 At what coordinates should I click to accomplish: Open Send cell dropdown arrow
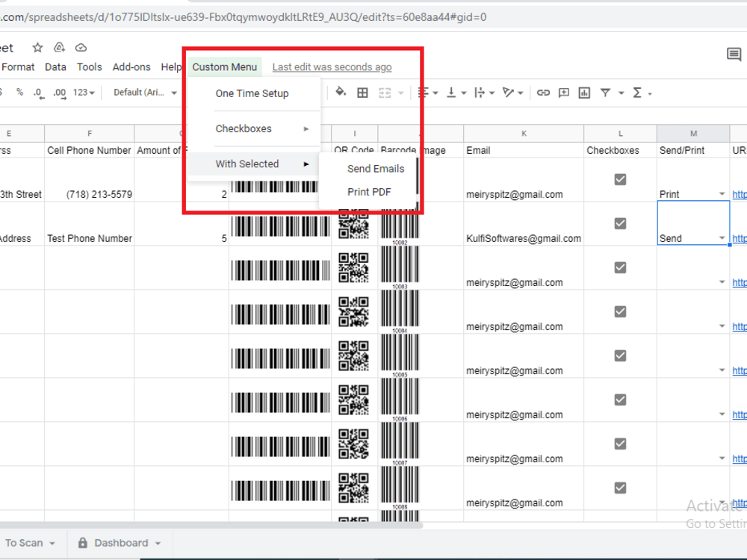point(722,237)
